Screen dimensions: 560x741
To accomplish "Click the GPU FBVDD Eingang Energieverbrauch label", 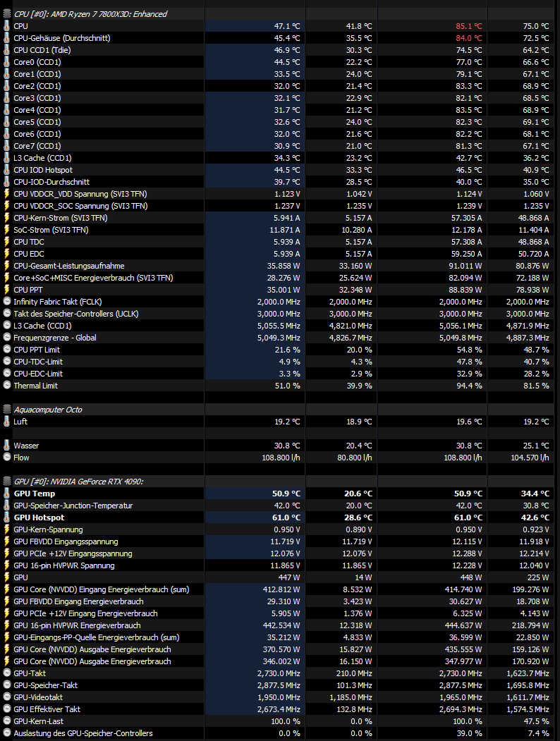I will point(78,601).
